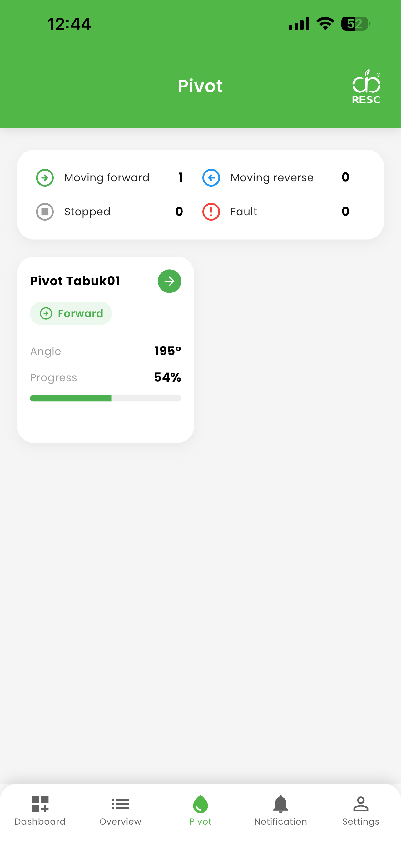
Task: Tap the green progress bar
Action: coord(105,398)
